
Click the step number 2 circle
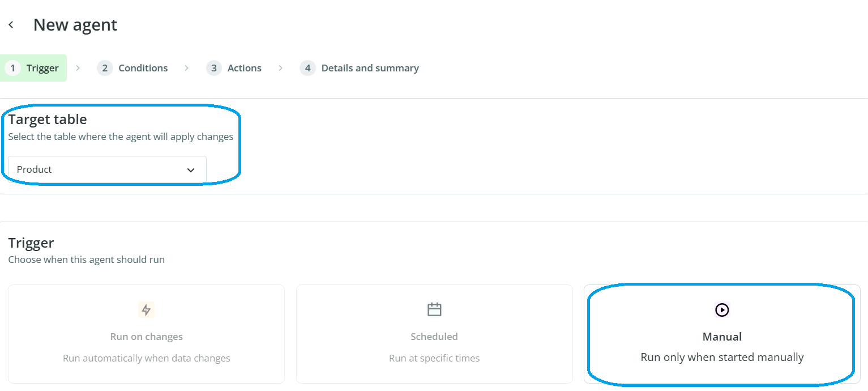(x=105, y=68)
